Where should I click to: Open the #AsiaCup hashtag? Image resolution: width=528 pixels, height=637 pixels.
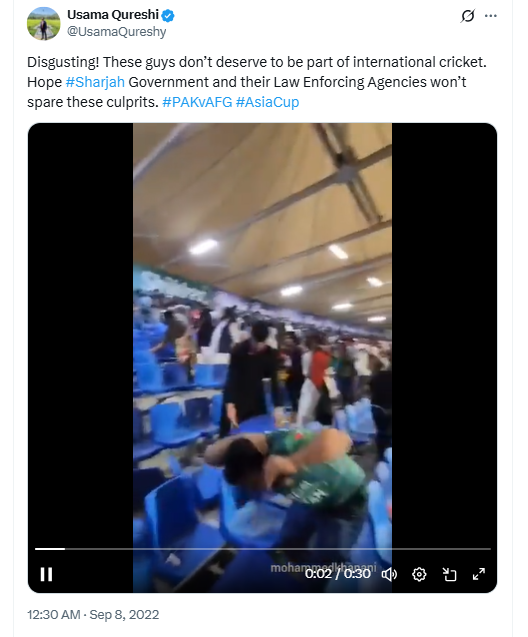coord(267,102)
